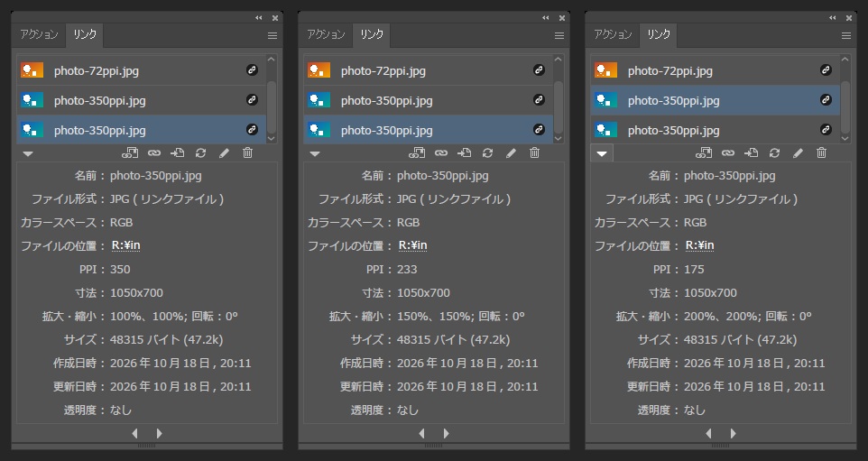Click the PPI value 233

407,270
